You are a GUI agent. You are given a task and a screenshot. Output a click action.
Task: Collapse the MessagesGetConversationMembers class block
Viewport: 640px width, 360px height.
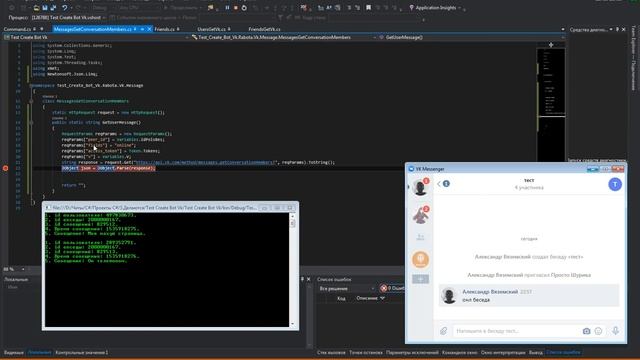point(31,101)
